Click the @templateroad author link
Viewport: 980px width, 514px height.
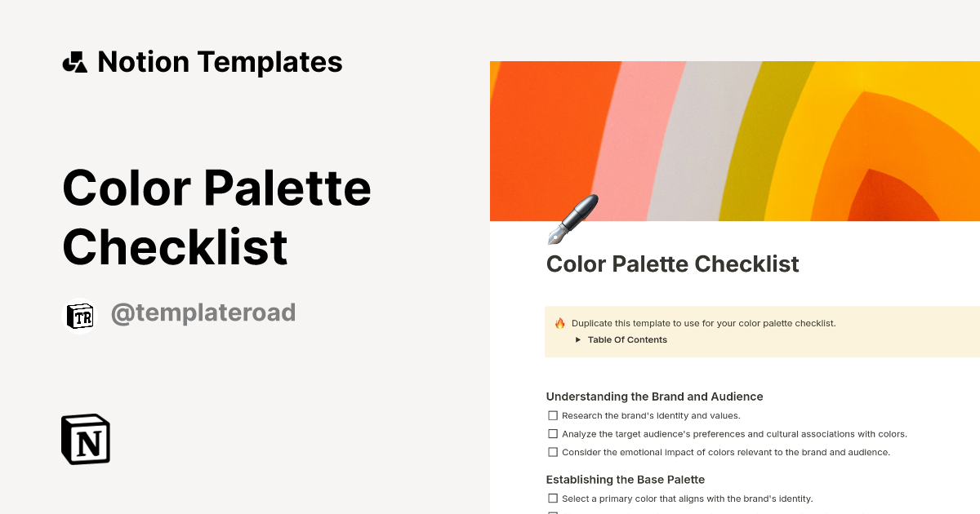click(203, 312)
